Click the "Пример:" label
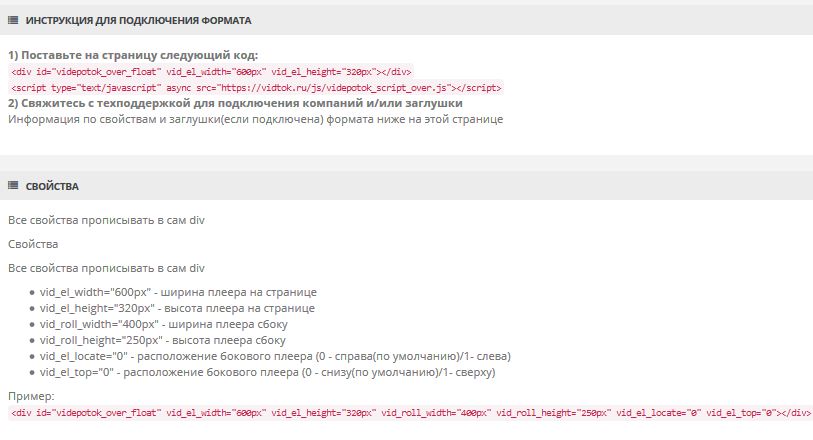The width and height of the screenshot is (813, 440). point(31,396)
